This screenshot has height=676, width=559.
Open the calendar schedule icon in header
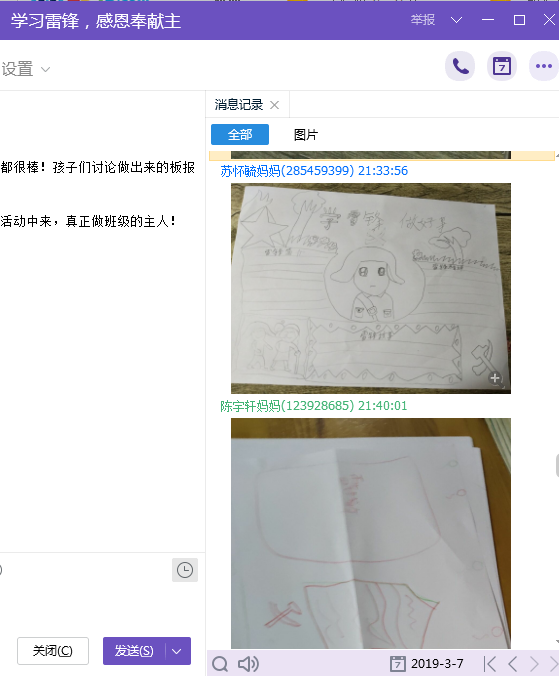click(x=502, y=66)
